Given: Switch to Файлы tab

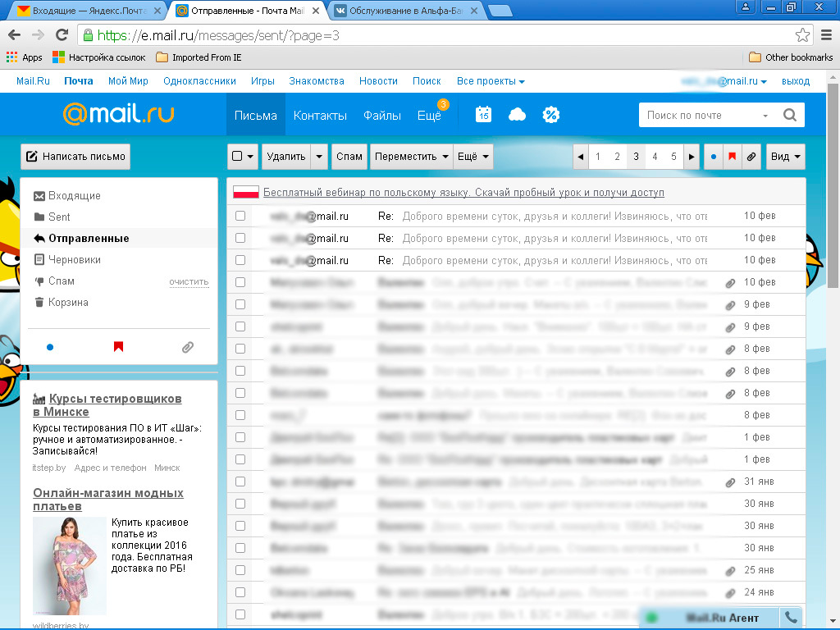Looking at the screenshot, I should (382, 115).
